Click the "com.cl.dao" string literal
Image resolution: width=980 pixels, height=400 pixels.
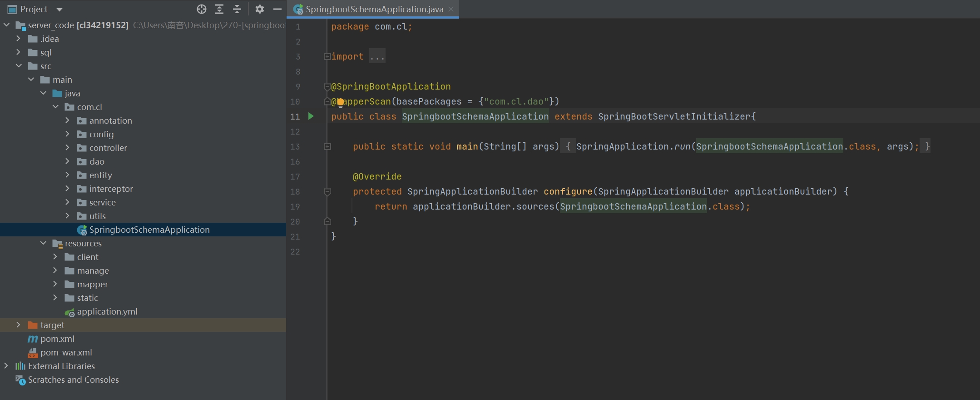pyautogui.click(x=516, y=101)
